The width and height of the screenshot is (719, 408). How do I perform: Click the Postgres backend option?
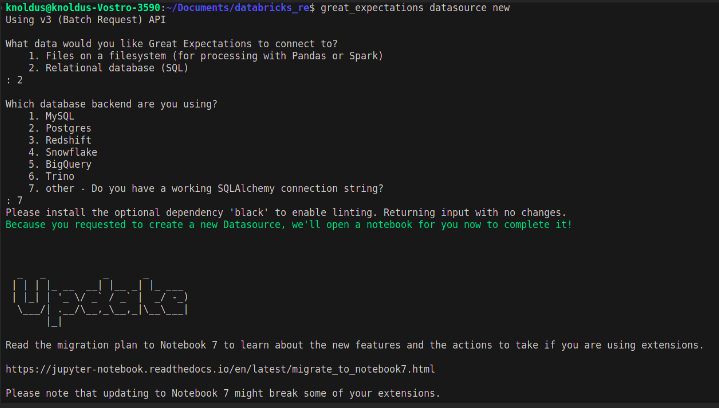65,128
